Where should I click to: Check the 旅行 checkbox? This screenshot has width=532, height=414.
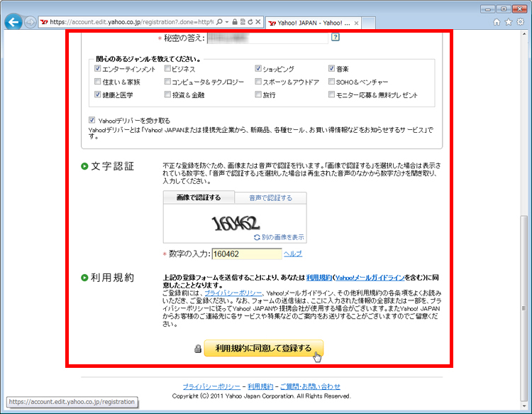[x=258, y=94]
